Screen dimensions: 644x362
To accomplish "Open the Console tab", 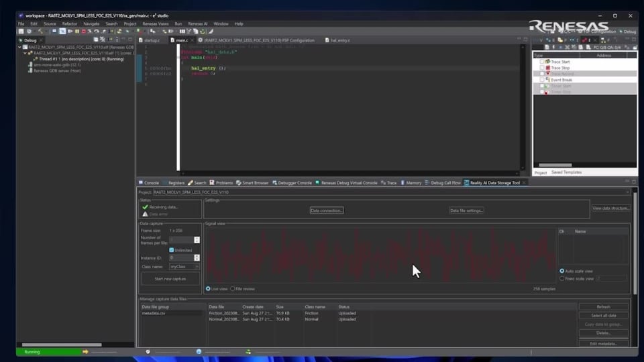I will coord(149,183).
